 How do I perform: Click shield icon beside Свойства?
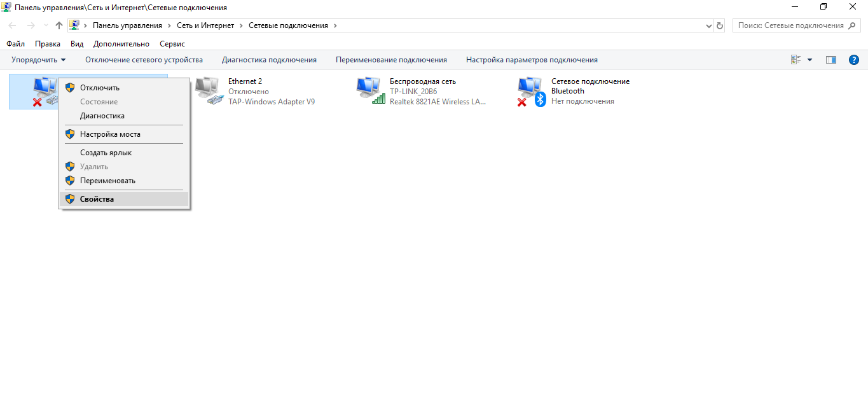coord(70,199)
